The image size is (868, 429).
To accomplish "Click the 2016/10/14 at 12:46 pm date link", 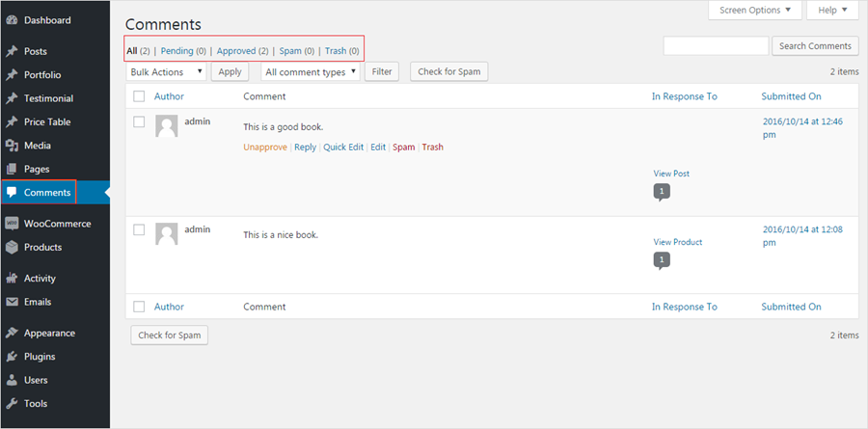I will [x=802, y=128].
